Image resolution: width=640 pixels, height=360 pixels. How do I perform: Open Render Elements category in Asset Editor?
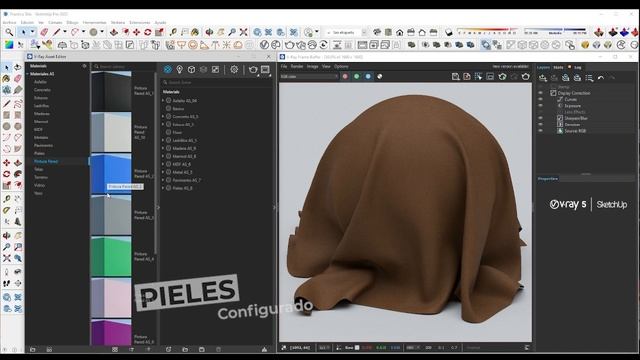click(x=203, y=69)
